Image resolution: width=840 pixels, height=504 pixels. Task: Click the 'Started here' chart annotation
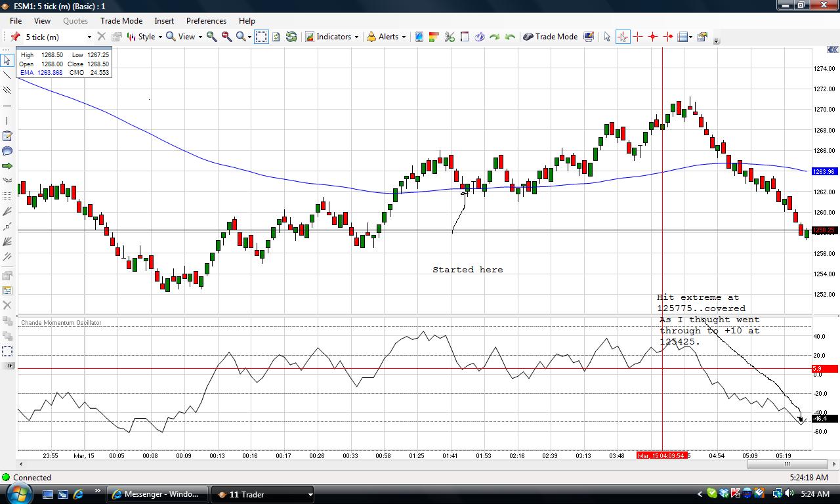click(x=468, y=270)
